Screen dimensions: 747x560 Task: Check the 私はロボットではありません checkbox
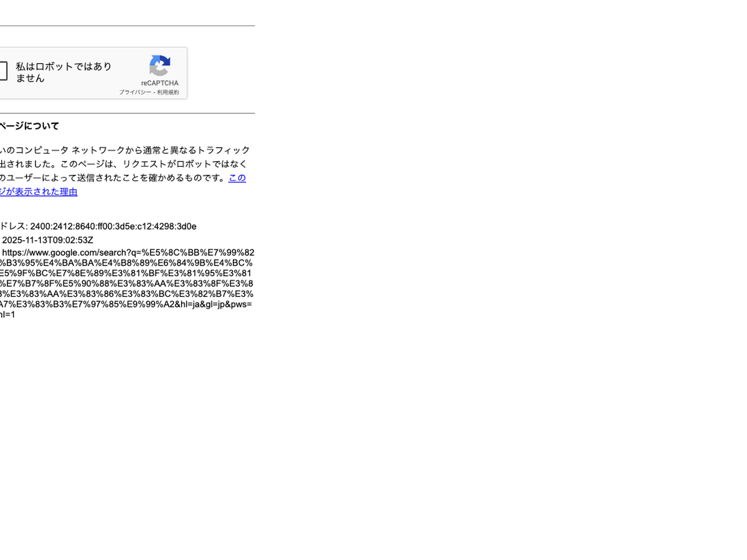click(x=2, y=72)
